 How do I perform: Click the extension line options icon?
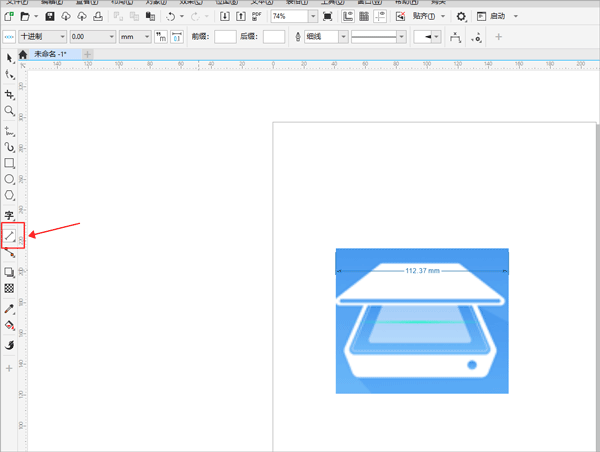pyautogui.click(x=476, y=37)
